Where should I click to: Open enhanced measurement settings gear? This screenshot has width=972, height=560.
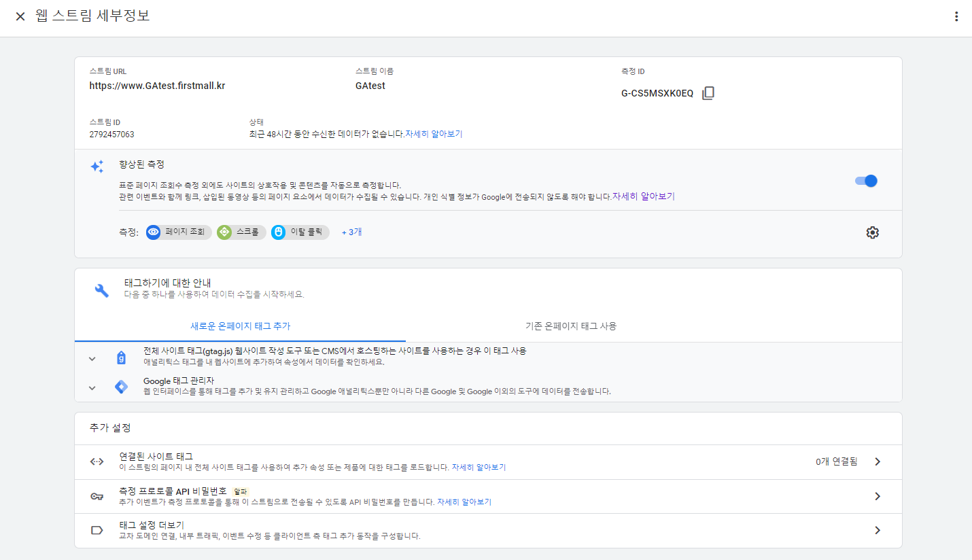[872, 232]
